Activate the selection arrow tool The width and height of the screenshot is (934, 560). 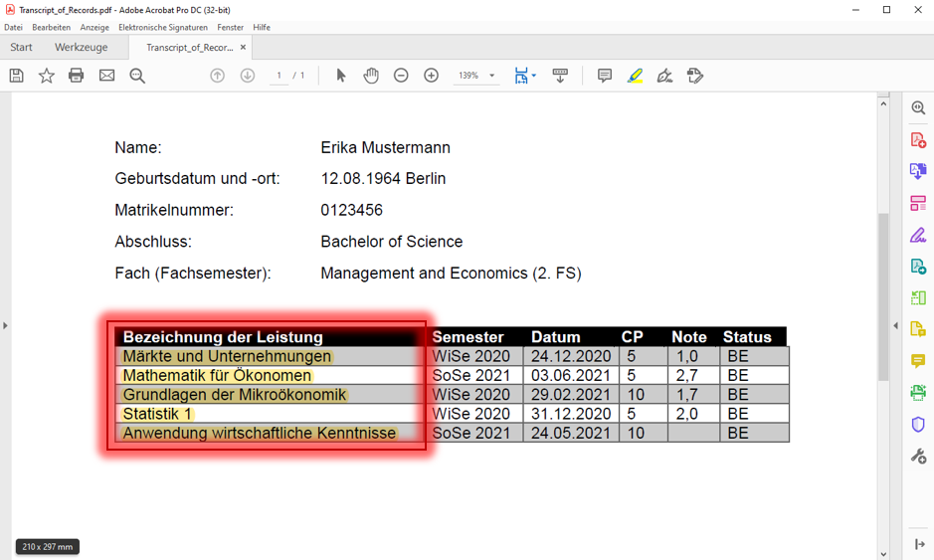(341, 76)
